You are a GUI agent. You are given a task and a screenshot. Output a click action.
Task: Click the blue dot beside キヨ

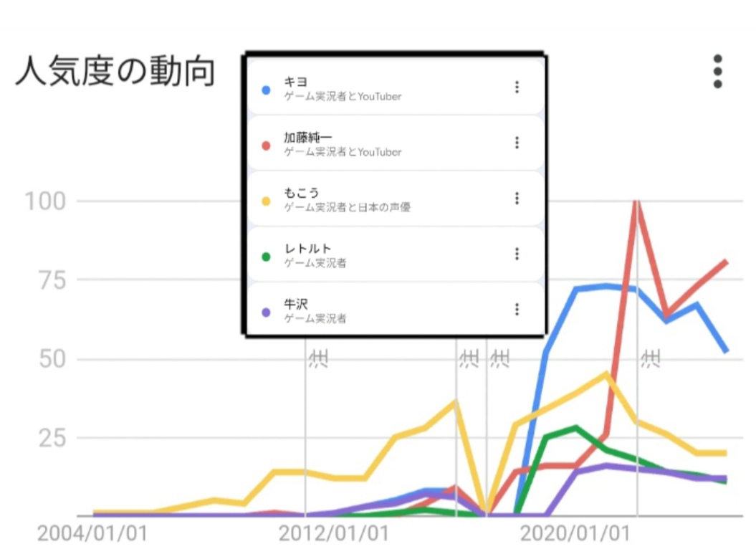pyautogui.click(x=266, y=90)
